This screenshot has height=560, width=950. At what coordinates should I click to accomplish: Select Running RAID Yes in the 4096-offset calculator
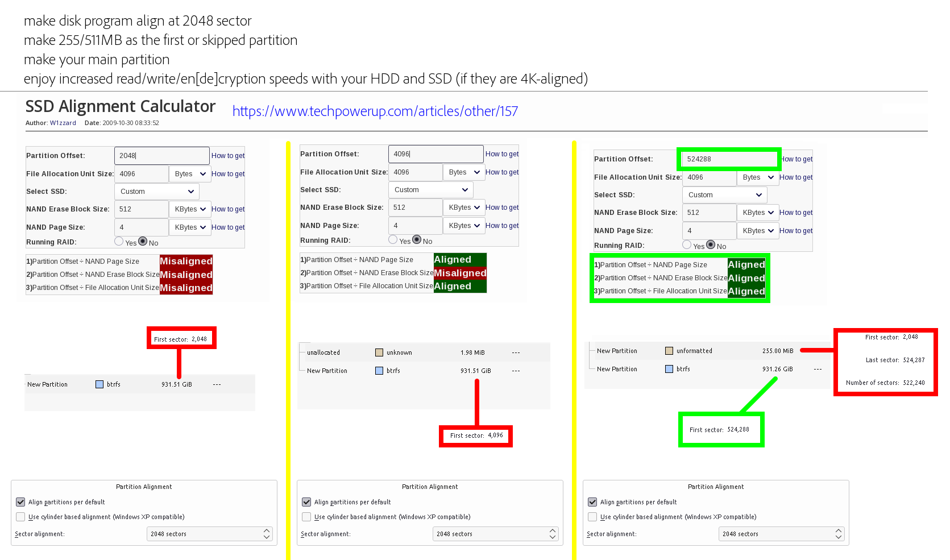click(393, 240)
